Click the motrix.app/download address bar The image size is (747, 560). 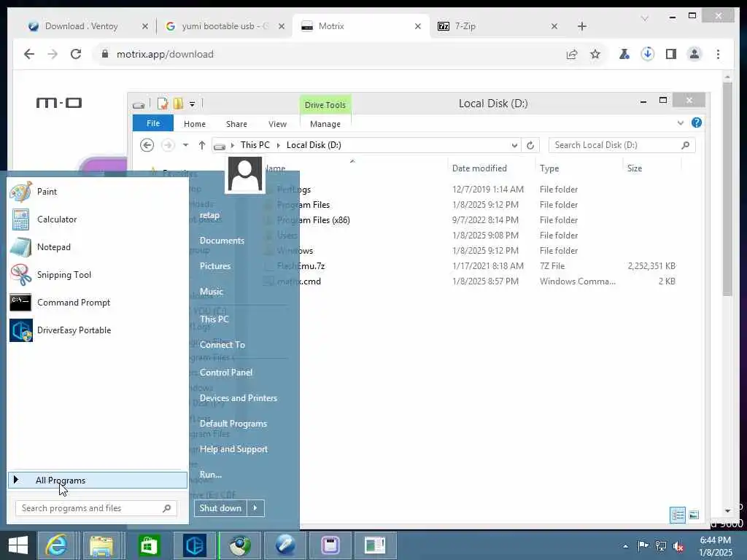329,54
